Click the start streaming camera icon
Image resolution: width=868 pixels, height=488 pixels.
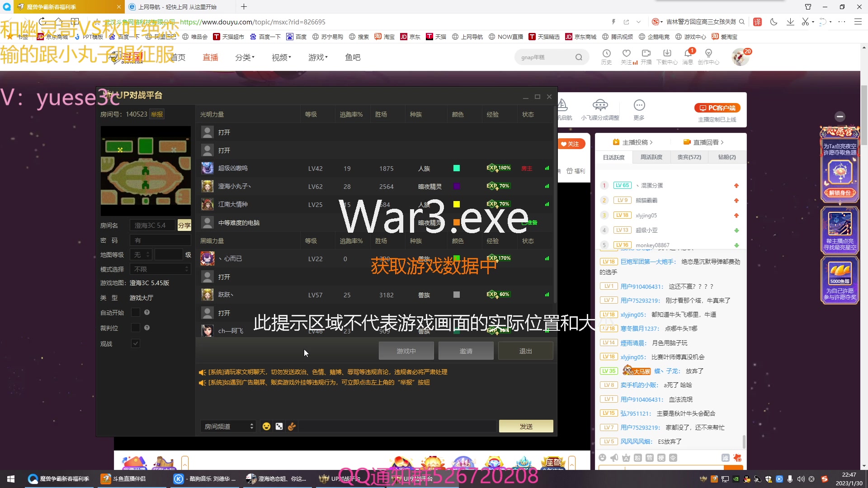pyautogui.click(x=646, y=54)
